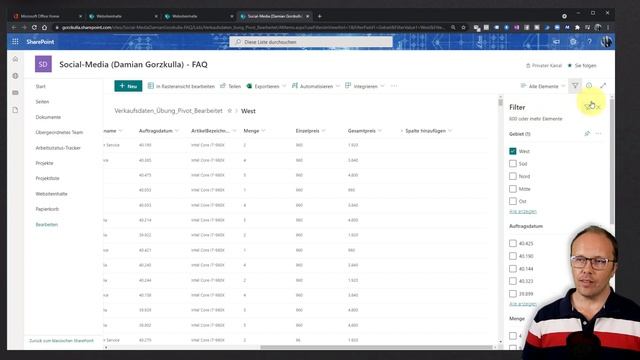
Task: Click Alle anzeigen under Gebiet filter
Action: tap(523, 211)
